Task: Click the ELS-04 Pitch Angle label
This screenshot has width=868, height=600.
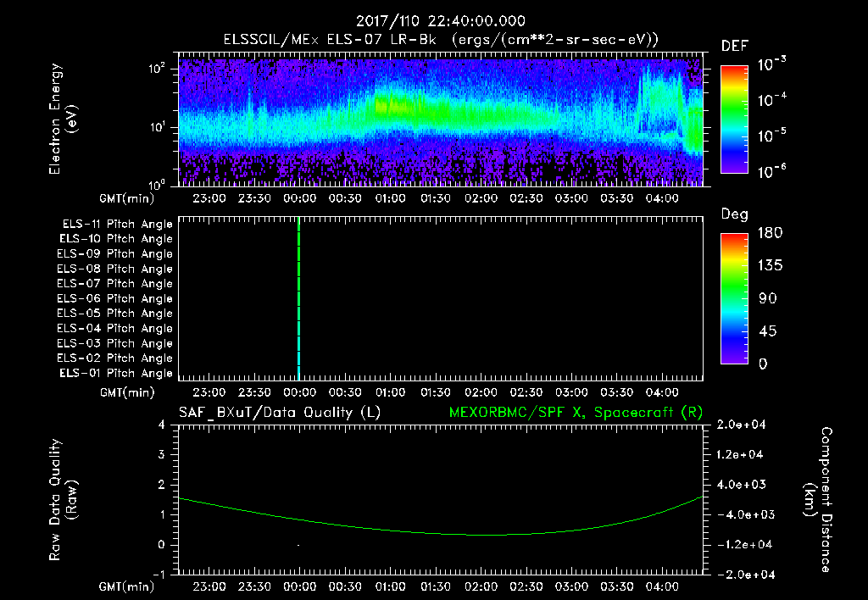Action: pyautogui.click(x=115, y=328)
